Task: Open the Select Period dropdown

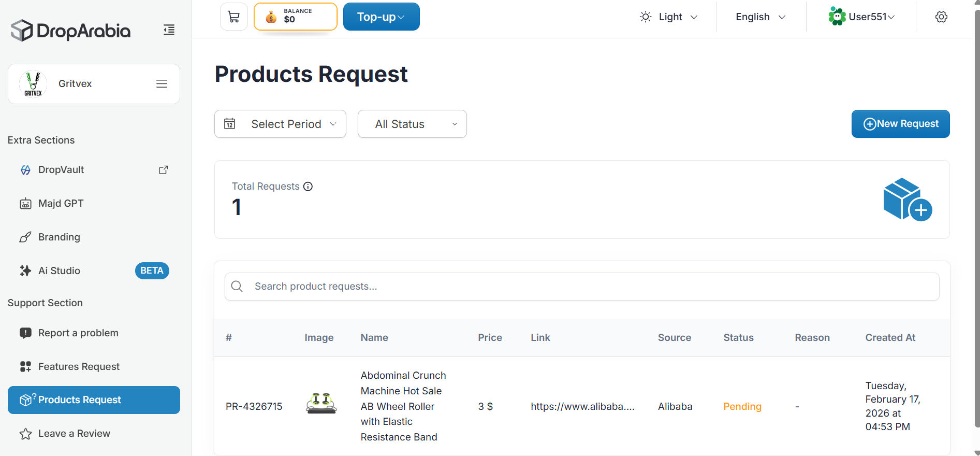Action: (280, 124)
